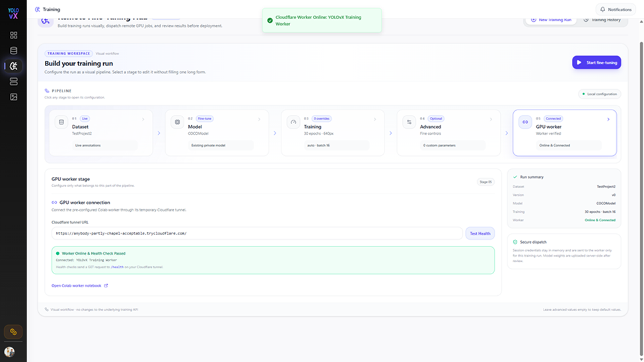Click the green check icon in the Cloudflare toast
Screen dimensions: 644x362
(270, 20)
